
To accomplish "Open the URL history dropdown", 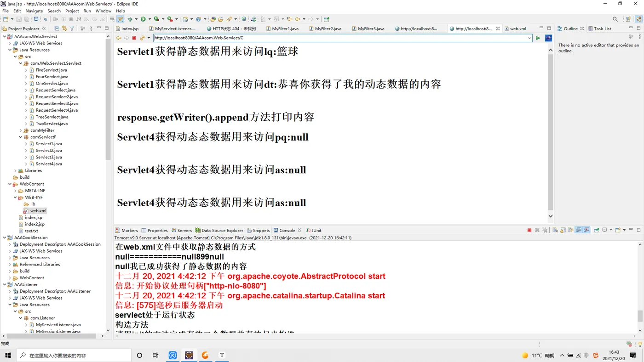I will pyautogui.click(x=529, y=38).
